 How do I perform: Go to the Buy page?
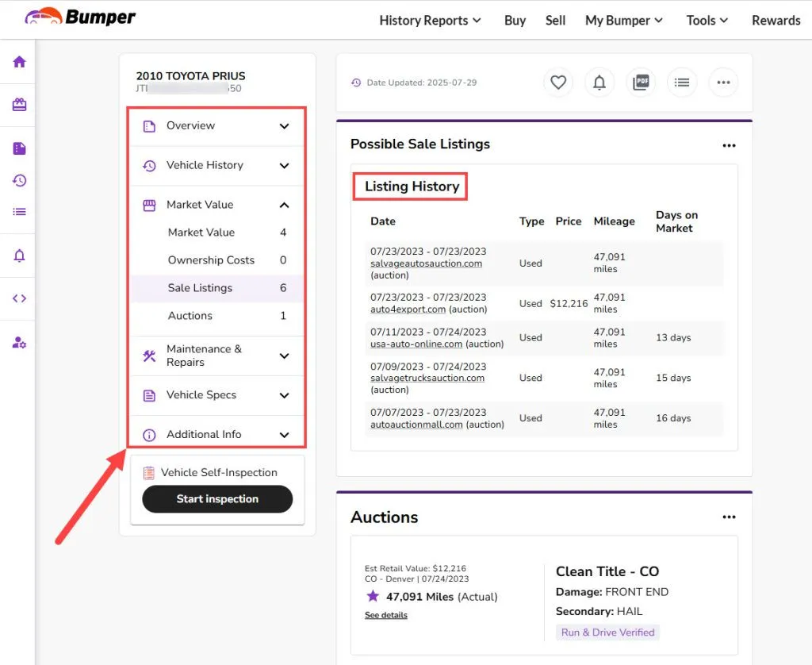coord(515,20)
